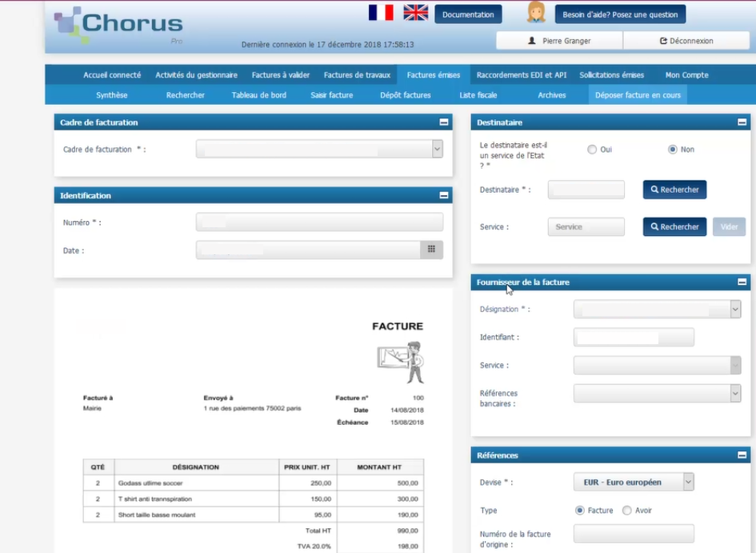This screenshot has width=756, height=553.
Task: Select Oui for service de l'Etat
Action: click(x=592, y=150)
